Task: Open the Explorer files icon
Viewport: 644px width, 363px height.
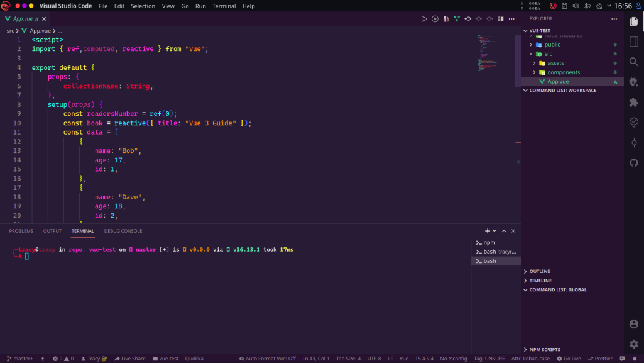Action: point(634,21)
